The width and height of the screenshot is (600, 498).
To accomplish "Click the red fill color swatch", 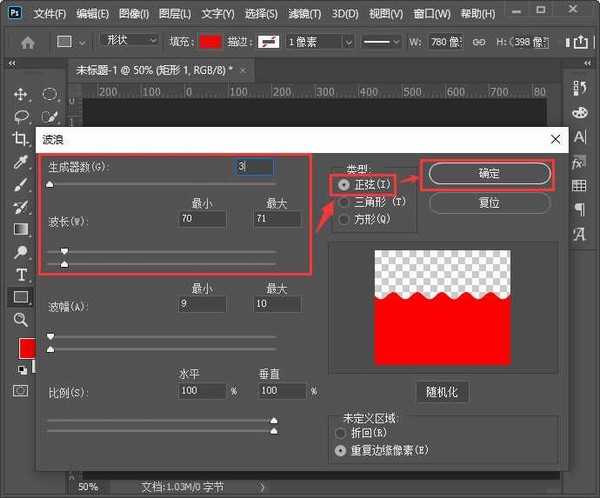I will [210, 42].
